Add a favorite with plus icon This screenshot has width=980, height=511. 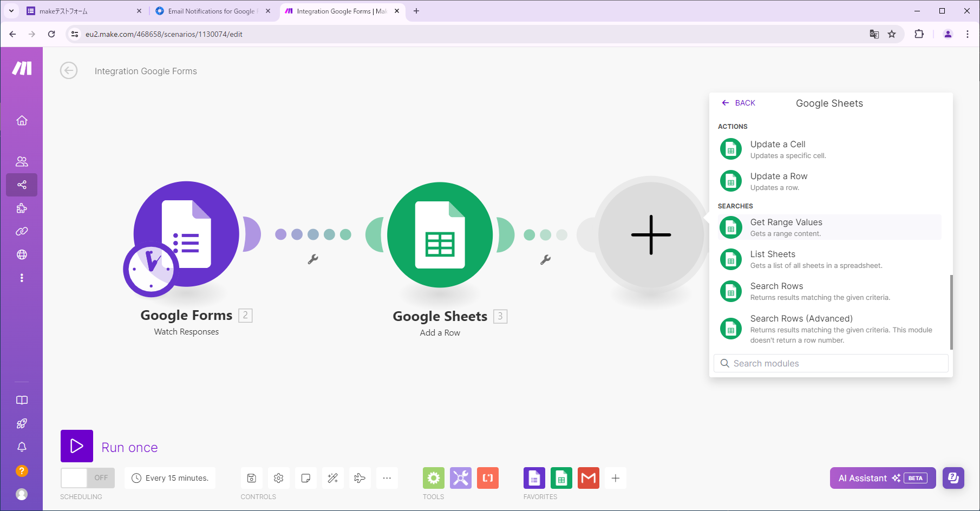616,478
